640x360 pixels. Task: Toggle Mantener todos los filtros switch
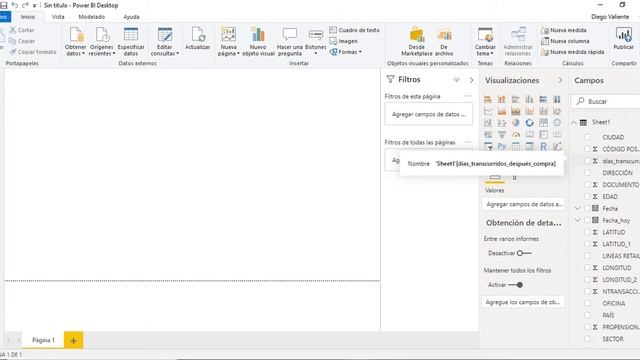point(516,285)
